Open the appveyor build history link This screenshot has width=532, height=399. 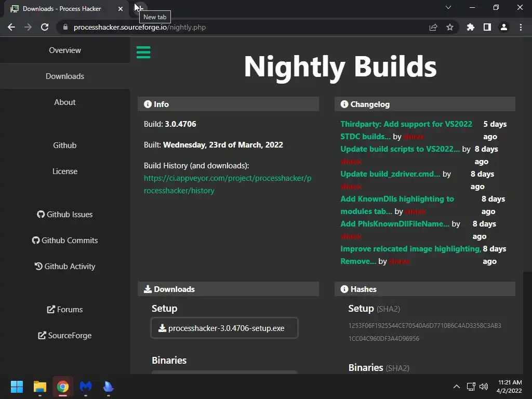(x=228, y=184)
